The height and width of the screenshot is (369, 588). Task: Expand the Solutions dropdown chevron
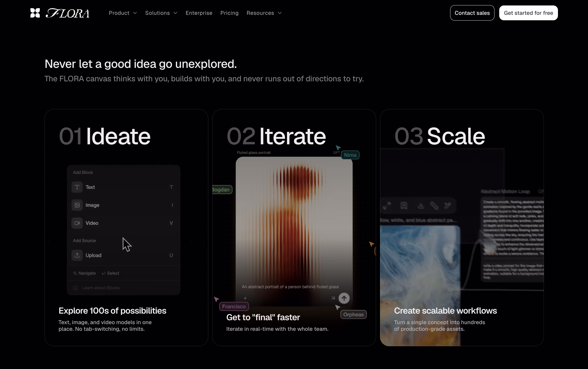coord(175,13)
